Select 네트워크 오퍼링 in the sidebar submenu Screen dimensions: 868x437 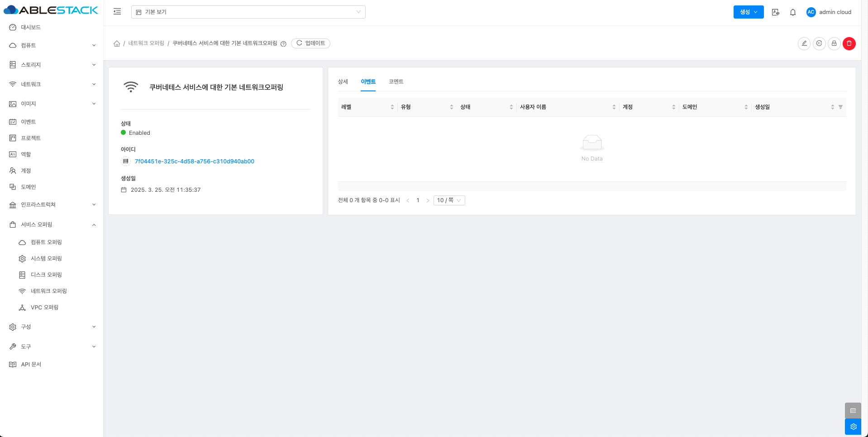point(48,291)
